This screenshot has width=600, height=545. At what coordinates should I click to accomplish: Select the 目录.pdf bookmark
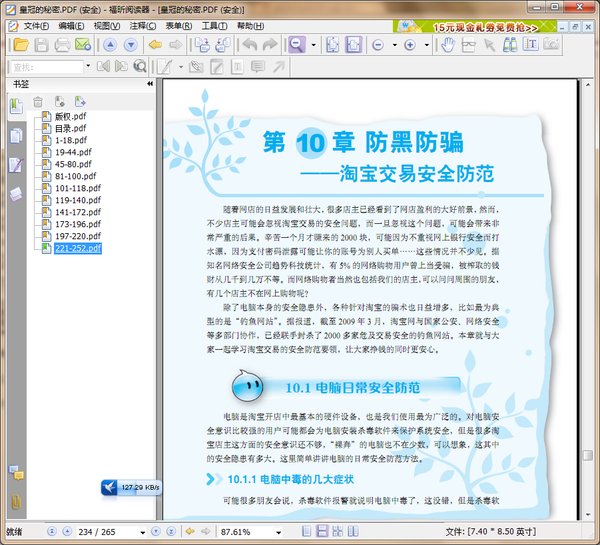(x=70, y=128)
